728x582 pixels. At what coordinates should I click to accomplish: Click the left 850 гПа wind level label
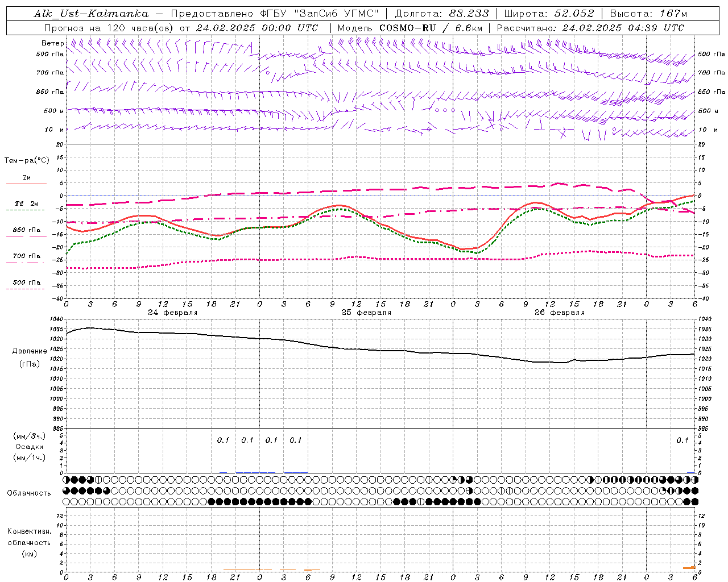coord(50,92)
